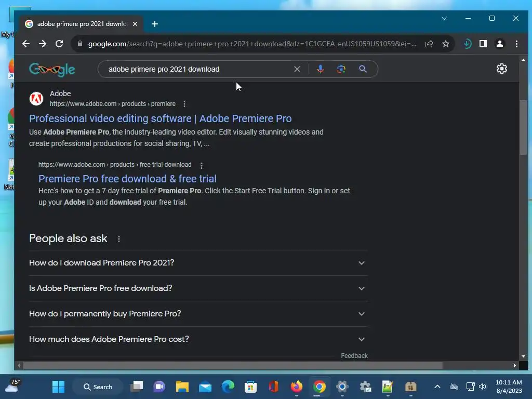Clear the Google search box text
Screen dimensions: 532x399
point(297,69)
